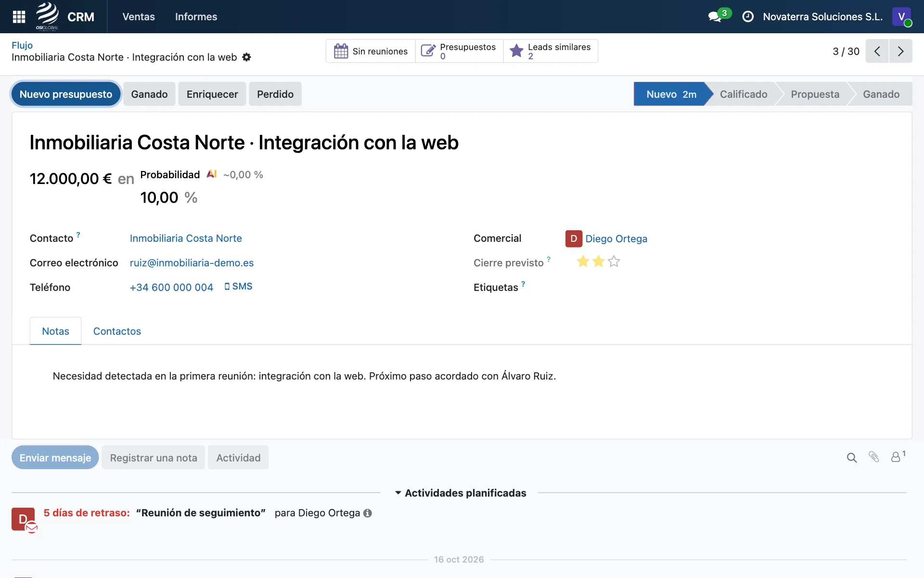Click the email ruiz@inmobiliaria-demo.es
The height and width of the screenshot is (578, 924).
pyautogui.click(x=192, y=263)
